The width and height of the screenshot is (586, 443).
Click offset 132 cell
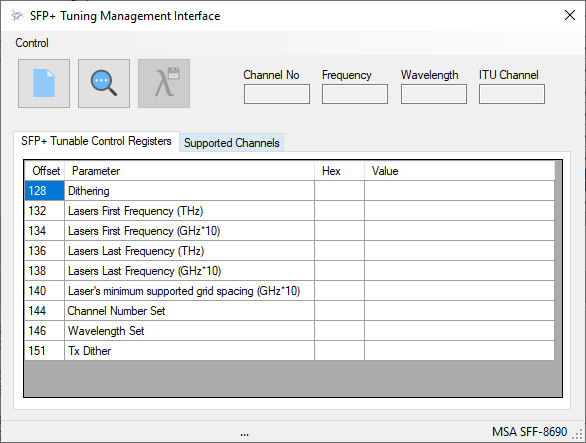tap(45, 211)
